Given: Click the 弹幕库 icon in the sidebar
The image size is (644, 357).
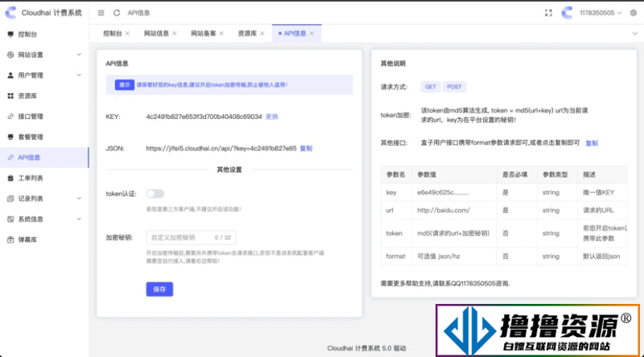Looking at the screenshot, I should tap(10, 240).
